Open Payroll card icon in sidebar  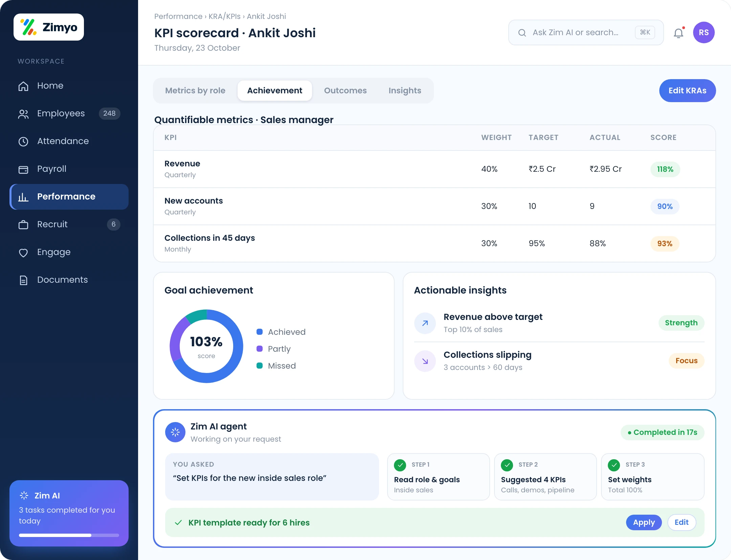tap(23, 169)
